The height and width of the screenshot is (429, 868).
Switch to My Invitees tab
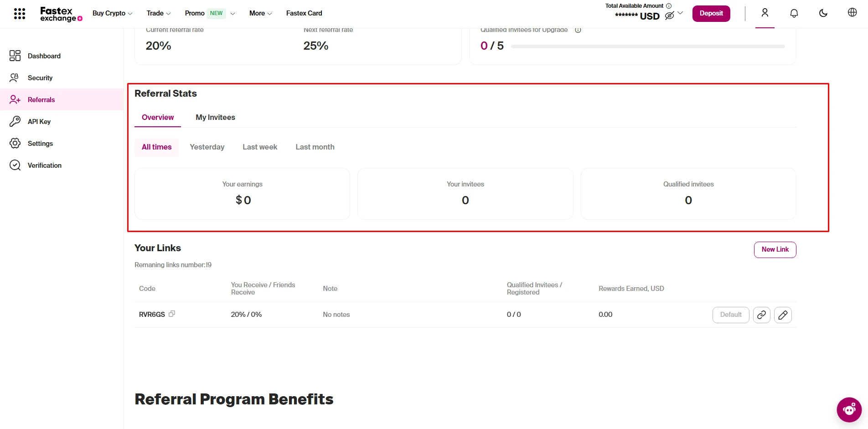tap(215, 118)
